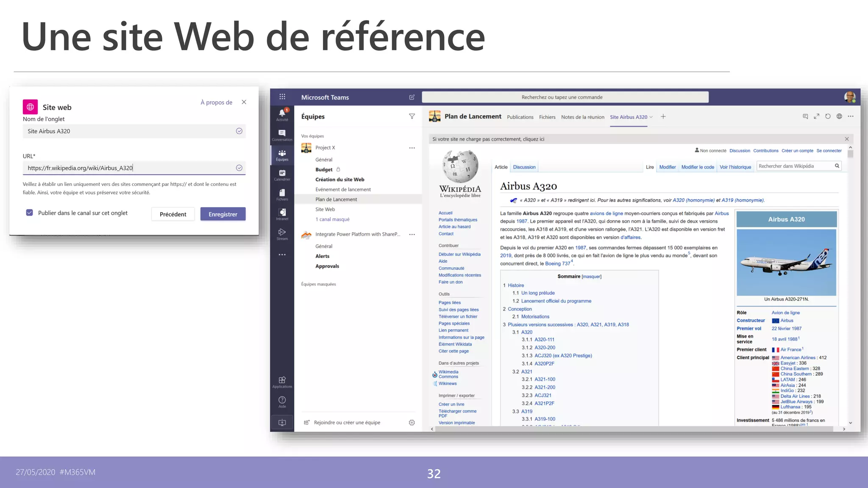This screenshot has height=488, width=868.
Task: Click Wikipedia Se connecter link
Action: [829, 150]
